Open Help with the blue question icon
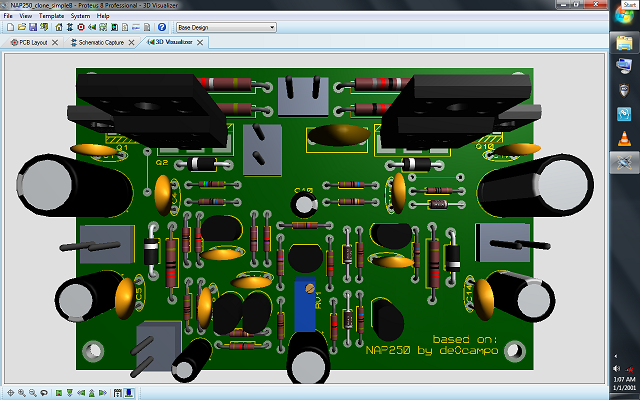 coord(162,27)
